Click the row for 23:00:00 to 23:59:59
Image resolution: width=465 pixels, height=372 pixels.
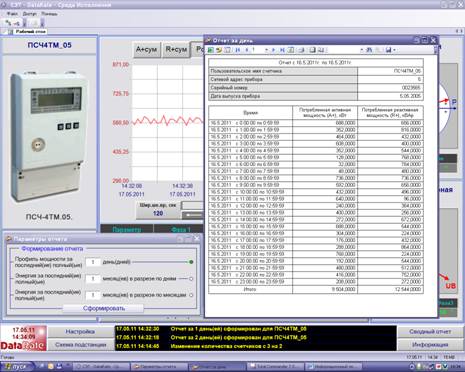click(x=316, y=282)
